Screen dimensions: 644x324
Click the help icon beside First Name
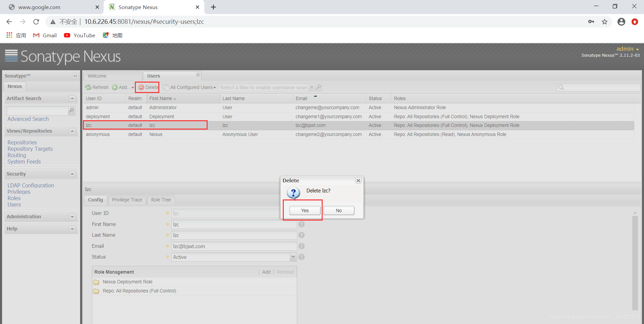pyautogui.click(x=302, y=224)
